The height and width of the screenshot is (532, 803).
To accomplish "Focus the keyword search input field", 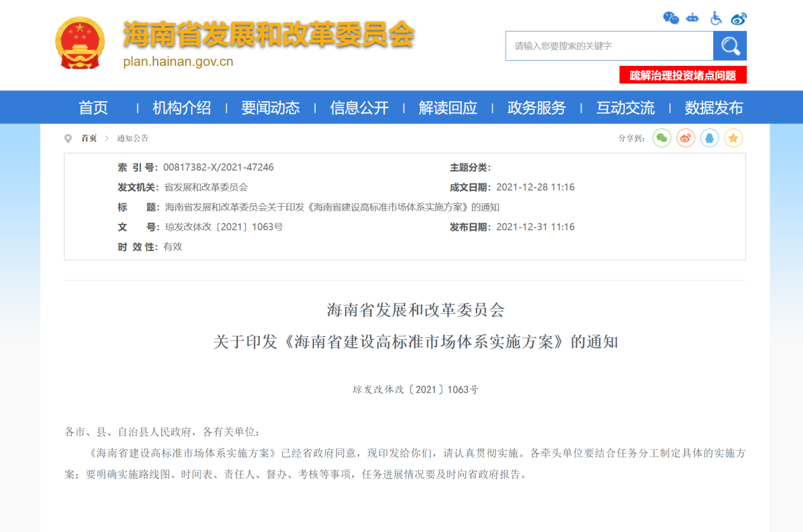I will pyautogui.click(x=609, y=46).
